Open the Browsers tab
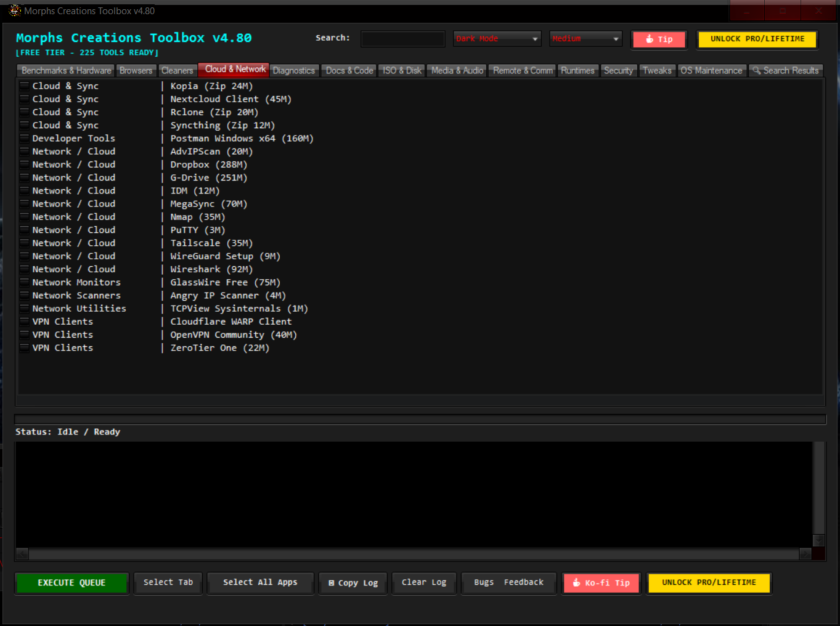 click(x=136, y=71)
